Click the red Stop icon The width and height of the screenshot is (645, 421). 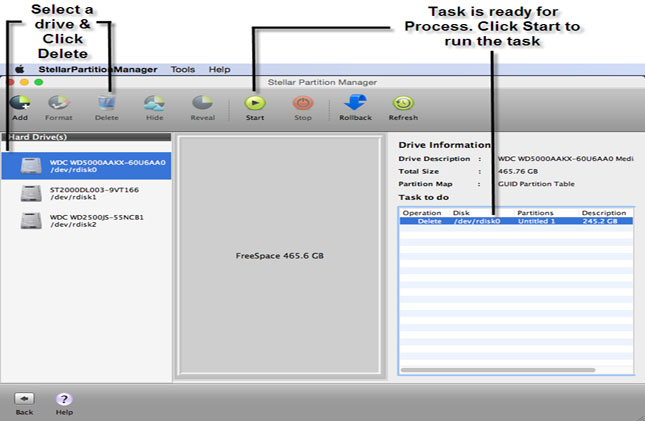303,103
